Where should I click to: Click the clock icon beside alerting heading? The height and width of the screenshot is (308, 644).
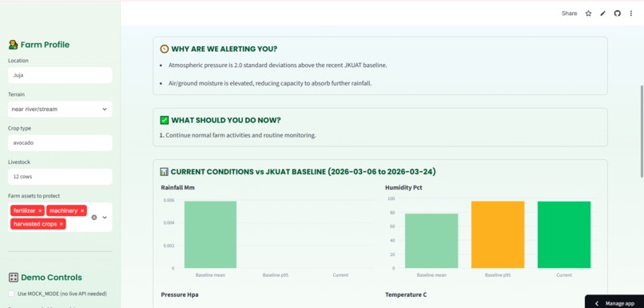pyautogui.click(x=165, y=49)
